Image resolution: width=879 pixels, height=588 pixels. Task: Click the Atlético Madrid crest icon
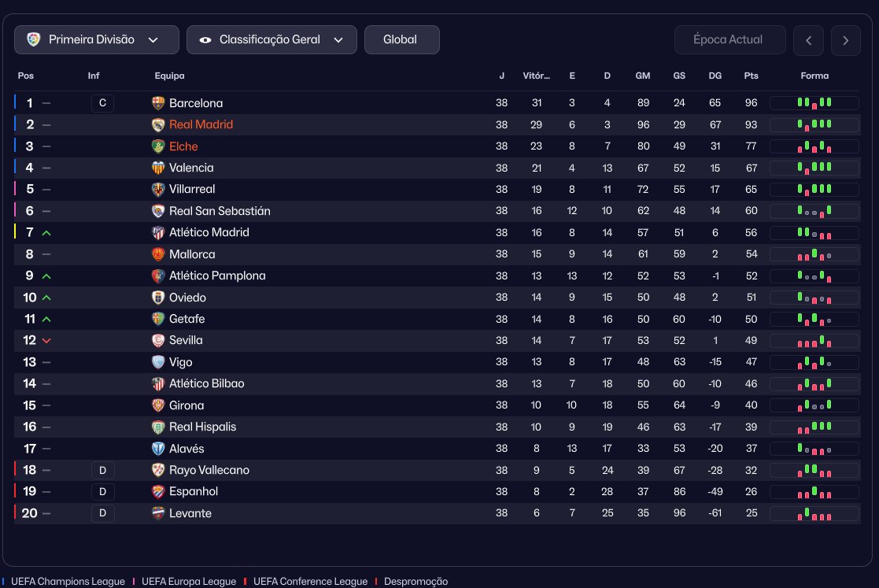(x=158, y=232)
